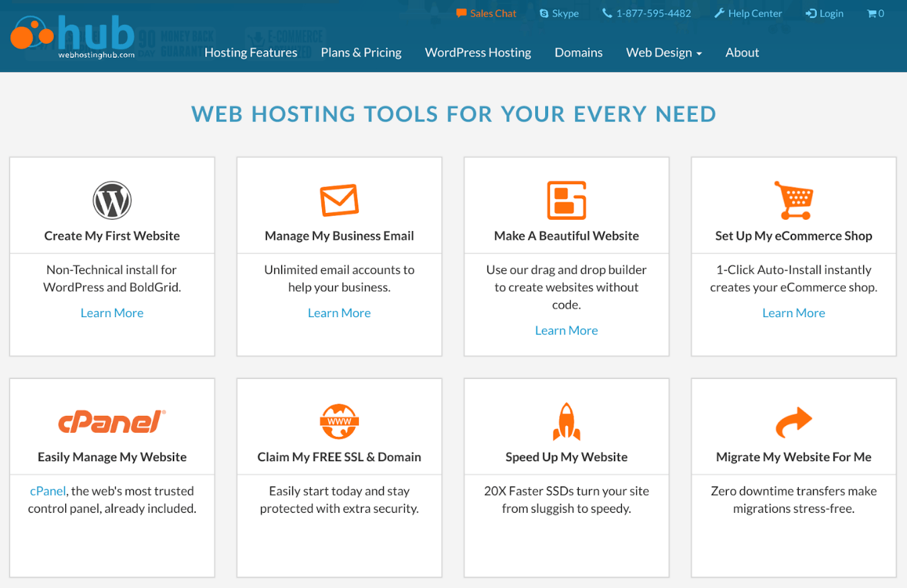The height and width of the screenshot is (588, 907).
Task: Click the cPanel logo
Action: point(112,421)
